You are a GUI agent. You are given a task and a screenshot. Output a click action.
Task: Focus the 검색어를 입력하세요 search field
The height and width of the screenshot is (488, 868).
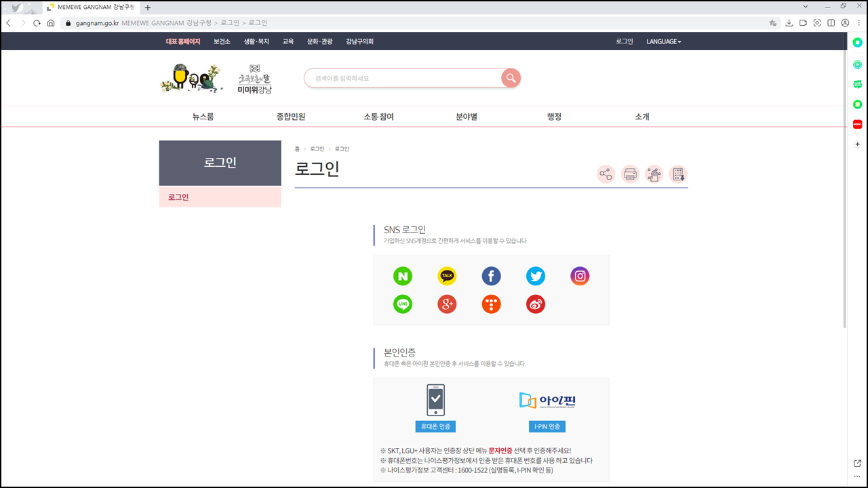[x=403, y=78]
